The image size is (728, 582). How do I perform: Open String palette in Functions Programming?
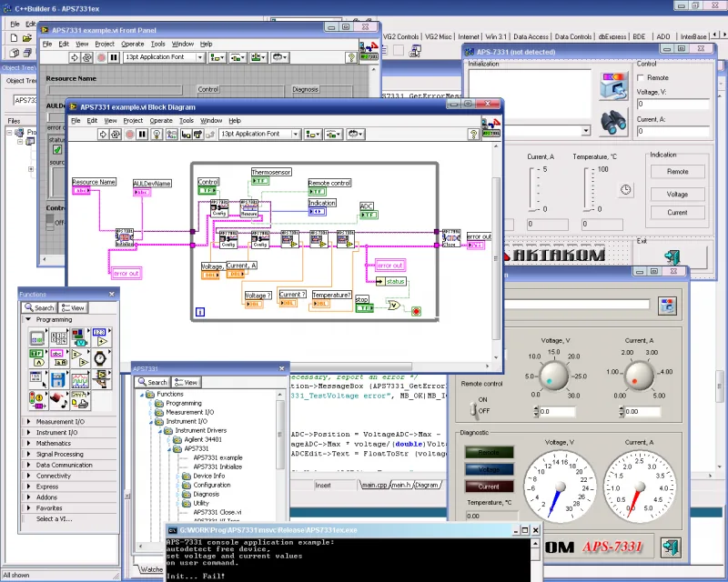[58, 359]
